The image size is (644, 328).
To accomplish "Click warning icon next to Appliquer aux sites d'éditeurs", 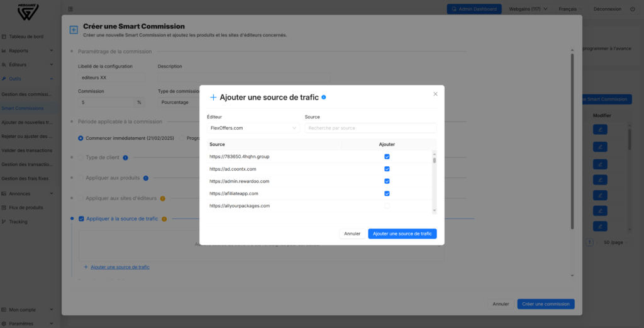I will tap(163, 198).
